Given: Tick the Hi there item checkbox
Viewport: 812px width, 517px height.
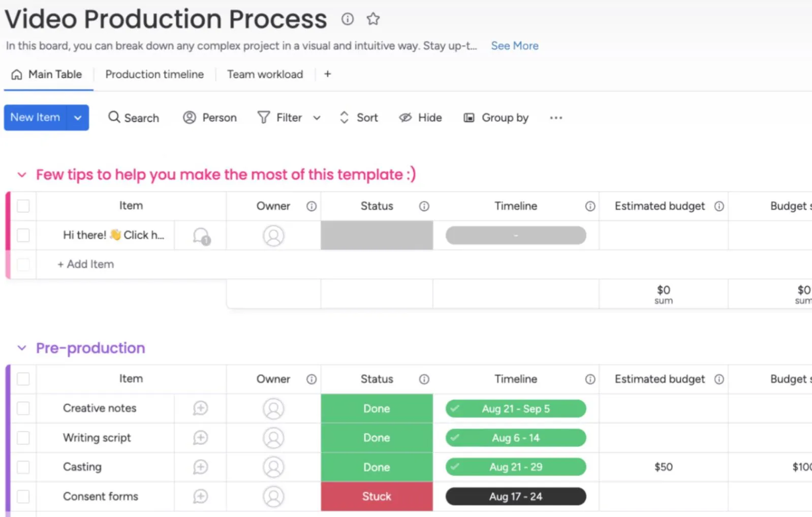Looking at the screenshot, I should pos(23,236).
